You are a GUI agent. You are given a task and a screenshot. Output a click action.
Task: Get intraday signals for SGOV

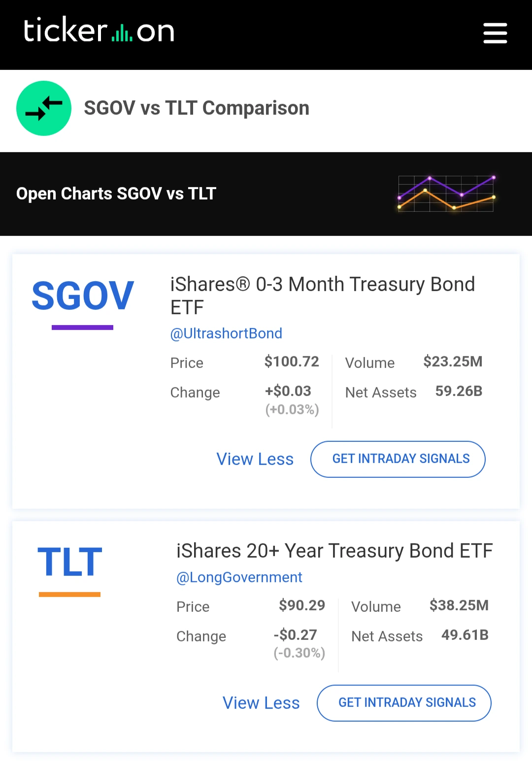click(398, 459)
